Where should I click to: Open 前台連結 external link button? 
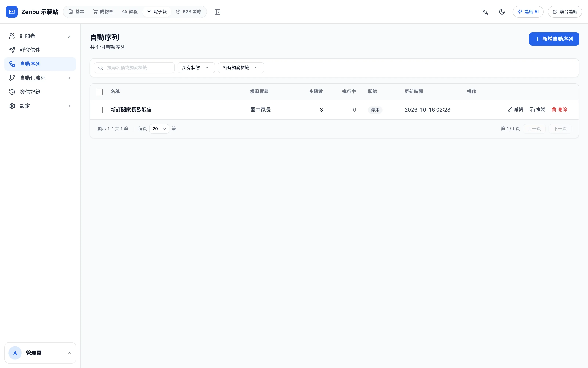(565, 12)
